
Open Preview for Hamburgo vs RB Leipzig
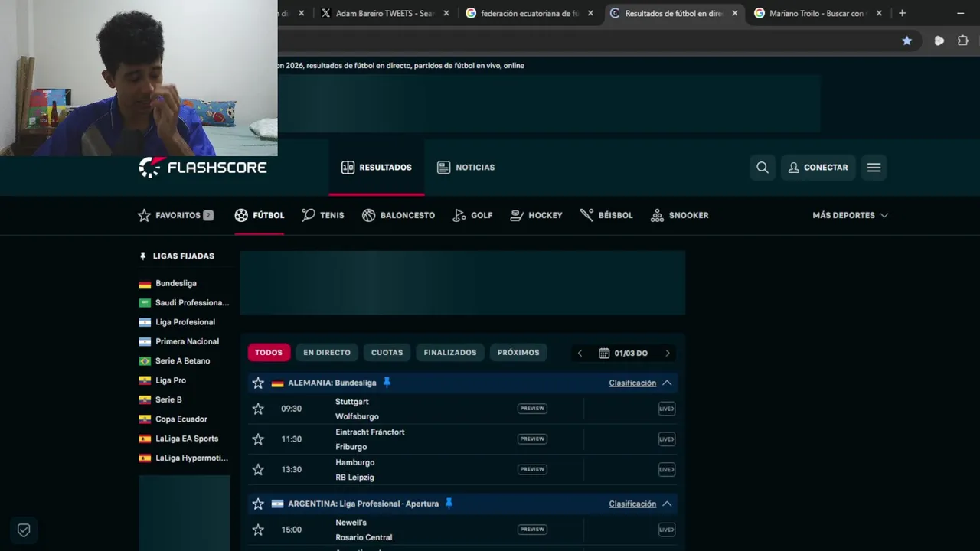click(532, 469)
